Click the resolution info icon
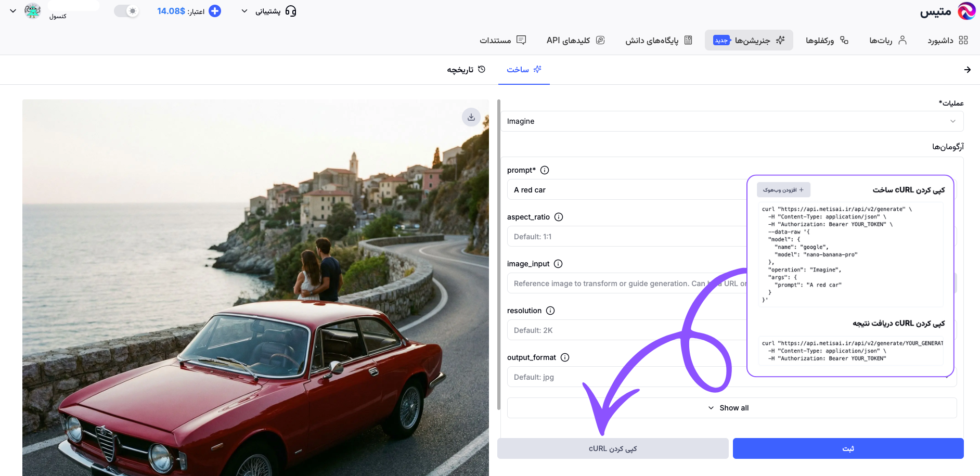Viewport: 980px width, 476px height. click(x=550, y=311)
